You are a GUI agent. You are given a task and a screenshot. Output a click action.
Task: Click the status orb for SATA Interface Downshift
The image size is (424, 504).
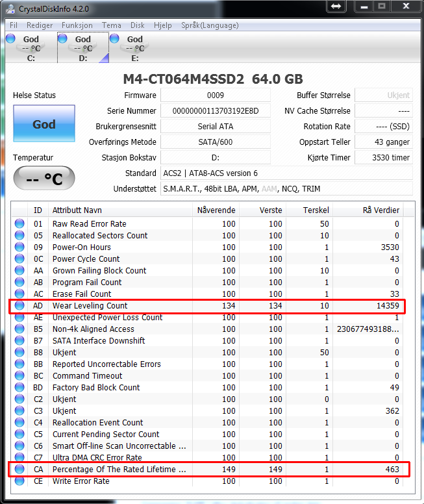[19, 340]
